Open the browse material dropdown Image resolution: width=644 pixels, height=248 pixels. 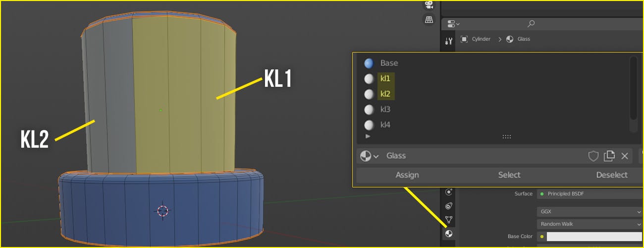pyautogui.click(x=369, y=156)
